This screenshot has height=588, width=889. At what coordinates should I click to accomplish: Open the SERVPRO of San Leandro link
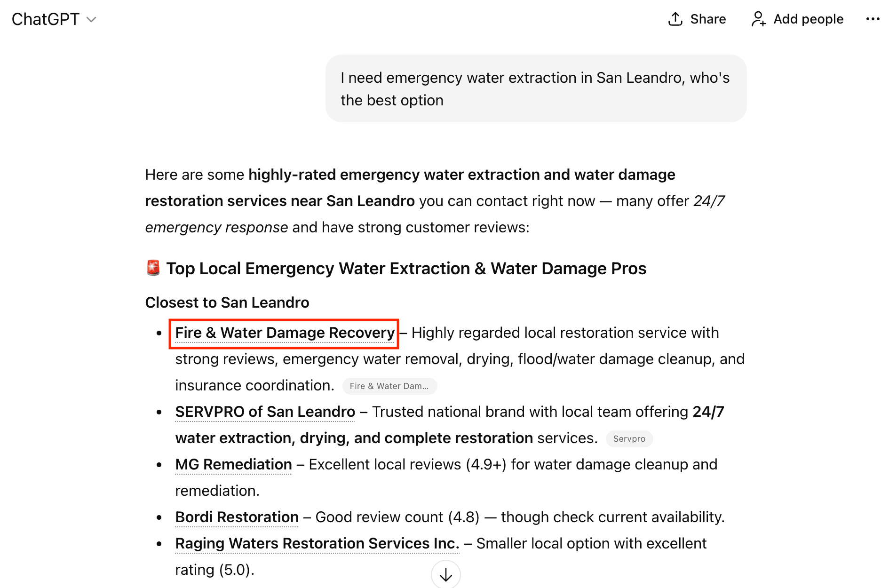pos(265,412)
